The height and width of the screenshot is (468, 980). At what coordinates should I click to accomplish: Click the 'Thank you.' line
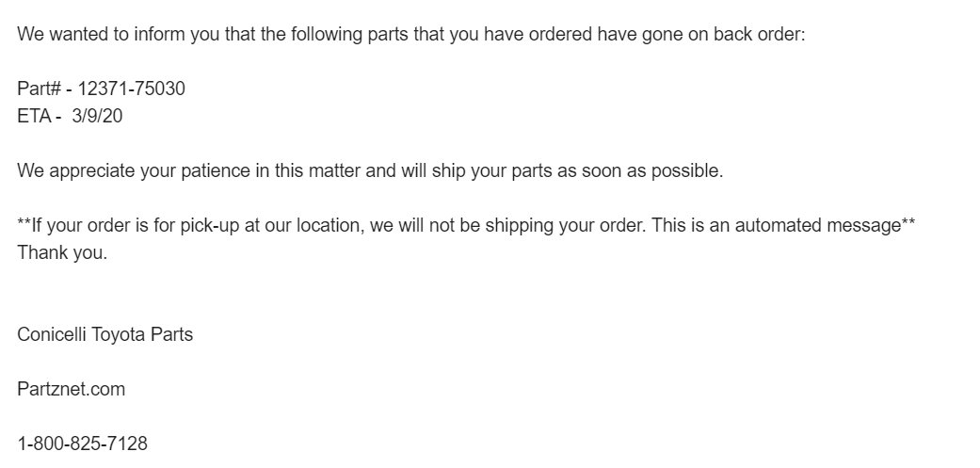62,253
